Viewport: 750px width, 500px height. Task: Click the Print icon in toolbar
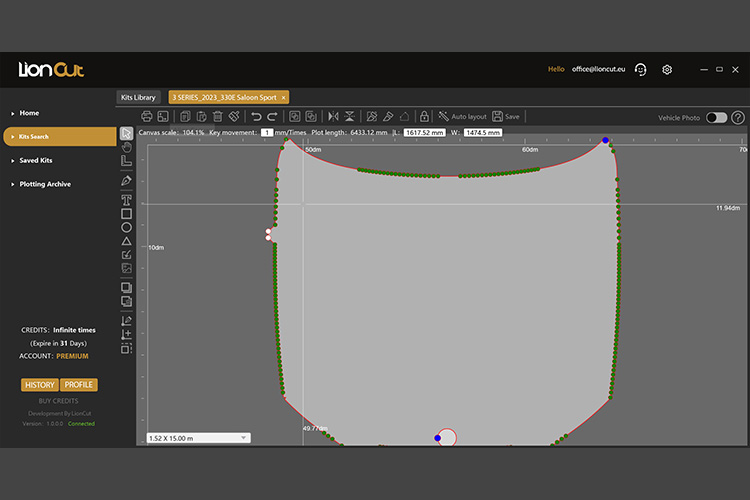click(x=147, y=117)
